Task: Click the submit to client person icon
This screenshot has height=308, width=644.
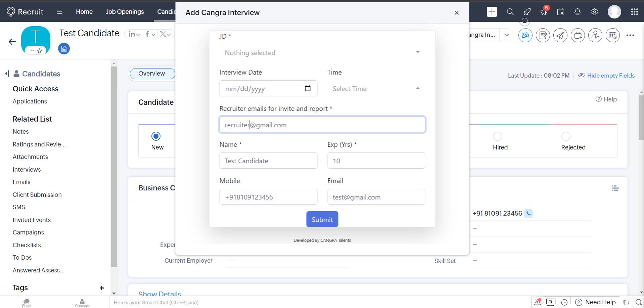Action: (595, 35)
